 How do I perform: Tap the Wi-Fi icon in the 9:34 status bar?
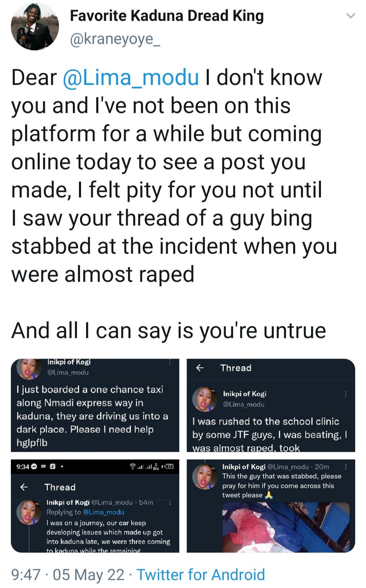pyautogui.click(x=133, y=467)
